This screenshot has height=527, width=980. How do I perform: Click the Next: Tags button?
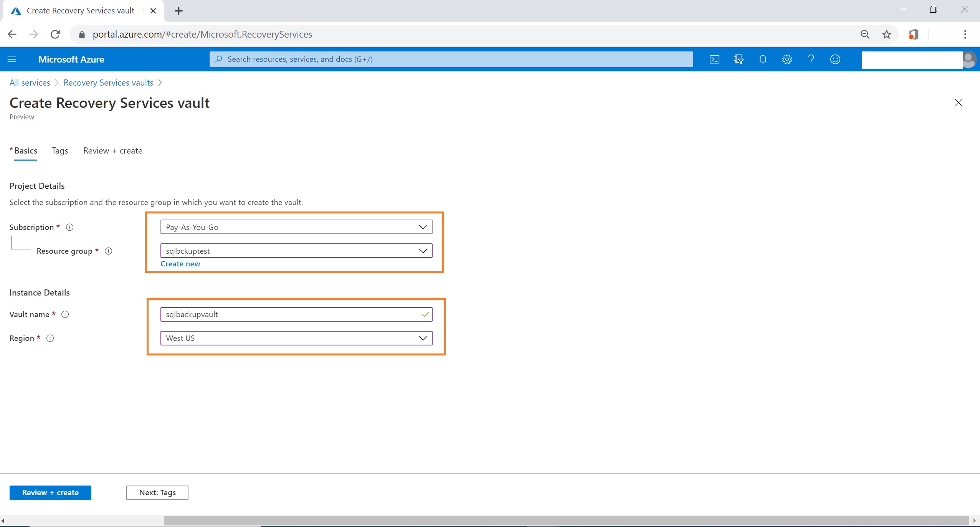click(157, 492)
